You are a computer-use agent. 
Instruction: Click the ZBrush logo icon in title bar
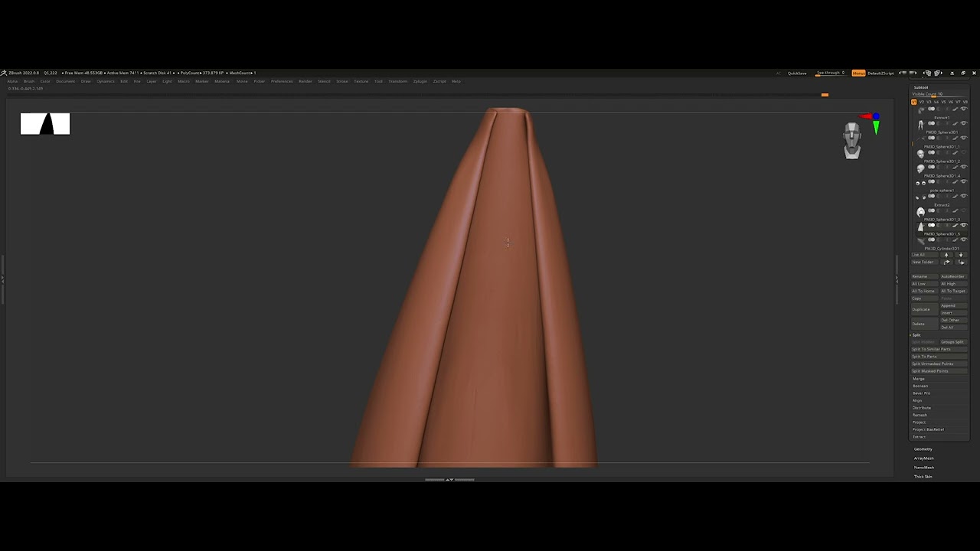tap(4, 73)
